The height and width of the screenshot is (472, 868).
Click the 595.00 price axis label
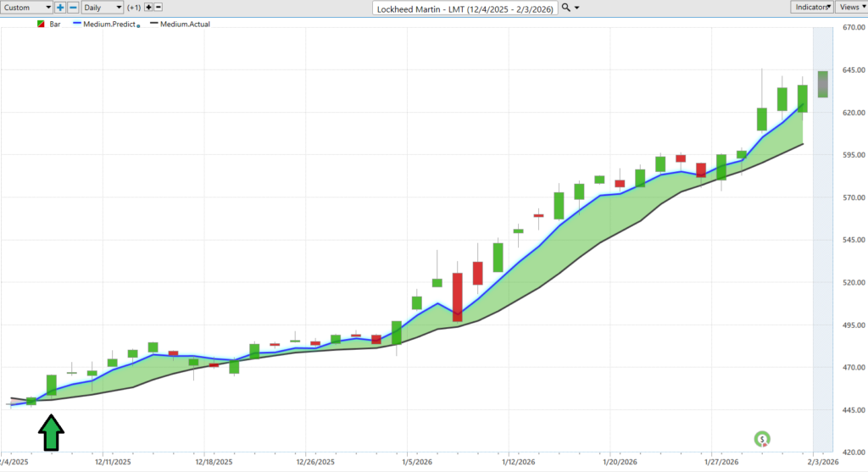point(853,155)
